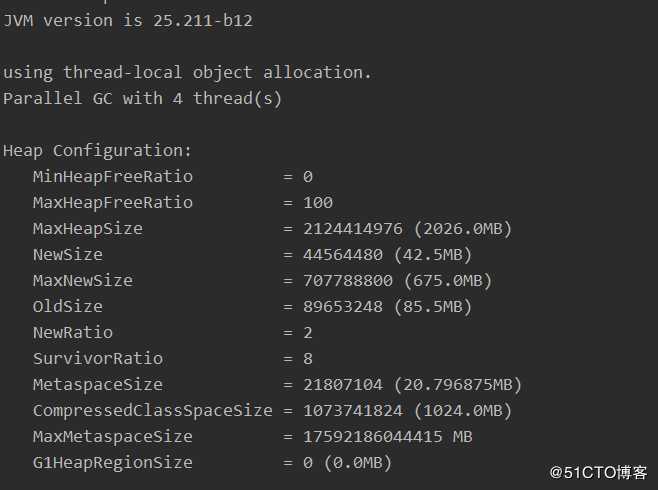Click the Parallel GC with 4 threads line
Viewport: 658px width, 490px height.
pos(142,98)
